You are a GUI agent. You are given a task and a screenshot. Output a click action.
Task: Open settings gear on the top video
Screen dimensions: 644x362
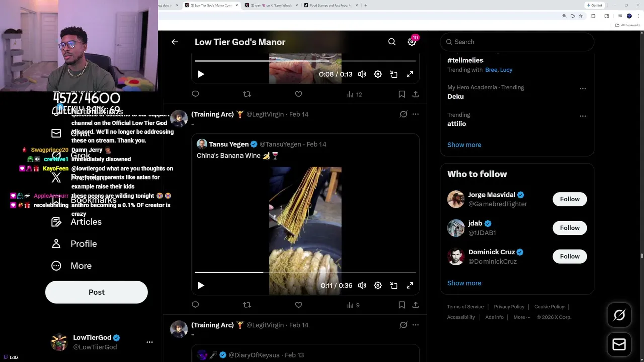pos(378,74)
